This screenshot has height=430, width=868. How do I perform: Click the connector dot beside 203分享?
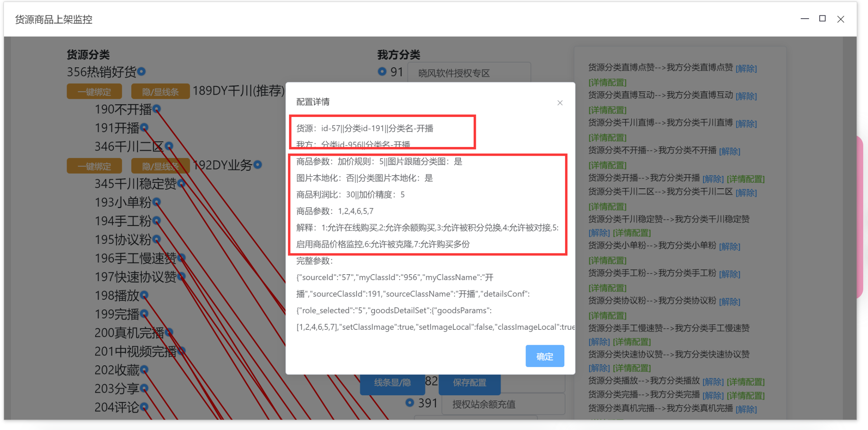[144, 388]
